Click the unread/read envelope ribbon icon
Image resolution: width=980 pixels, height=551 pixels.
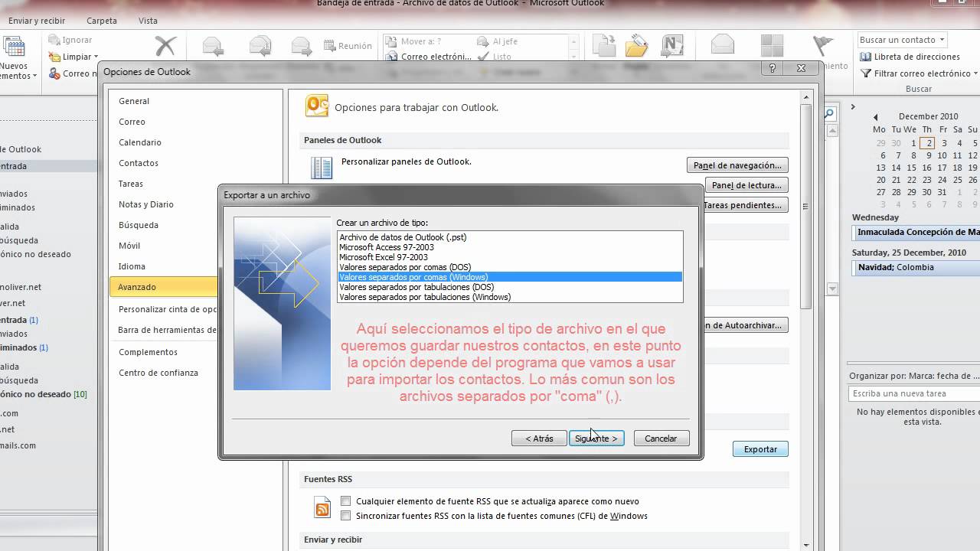click(x=723, y=45)
